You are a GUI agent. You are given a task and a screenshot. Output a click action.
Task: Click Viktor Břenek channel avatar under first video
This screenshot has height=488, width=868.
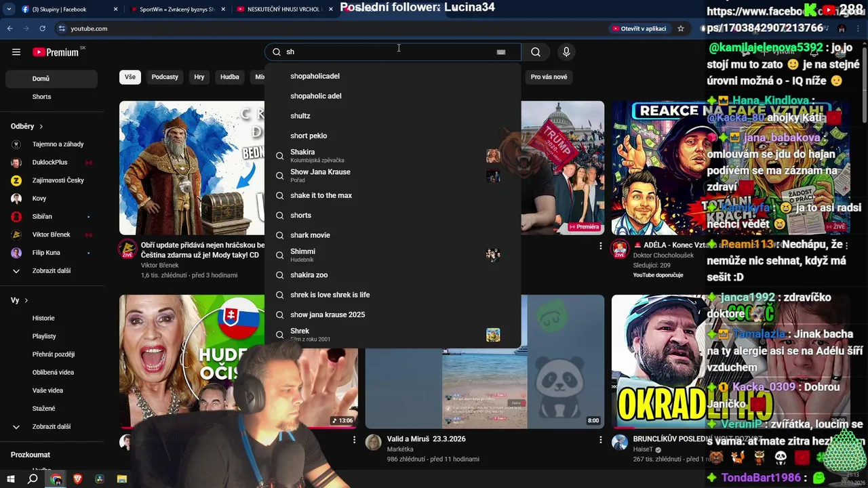coord(127,249)
